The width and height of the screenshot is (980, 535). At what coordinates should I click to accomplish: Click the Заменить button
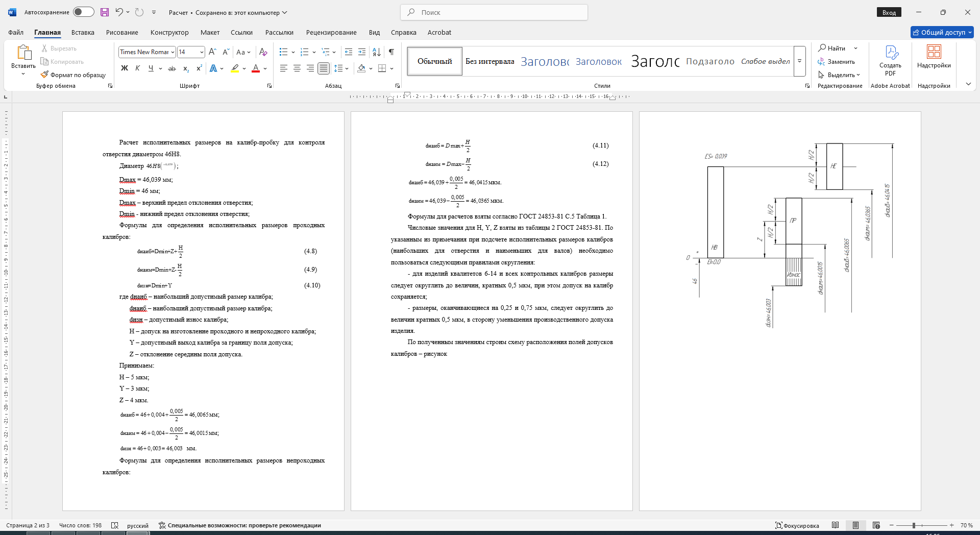[837, 61]
